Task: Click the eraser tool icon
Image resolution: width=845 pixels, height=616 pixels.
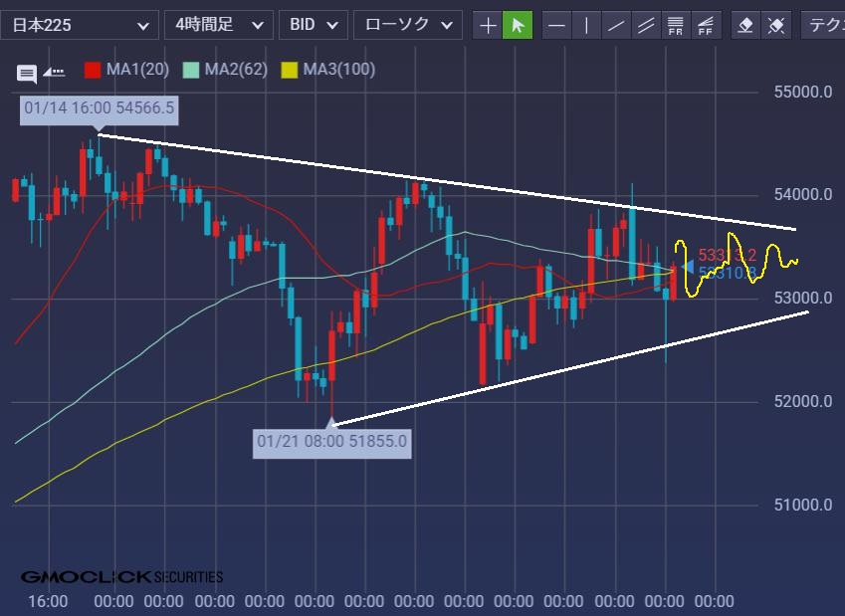Action: pos(744,25)
